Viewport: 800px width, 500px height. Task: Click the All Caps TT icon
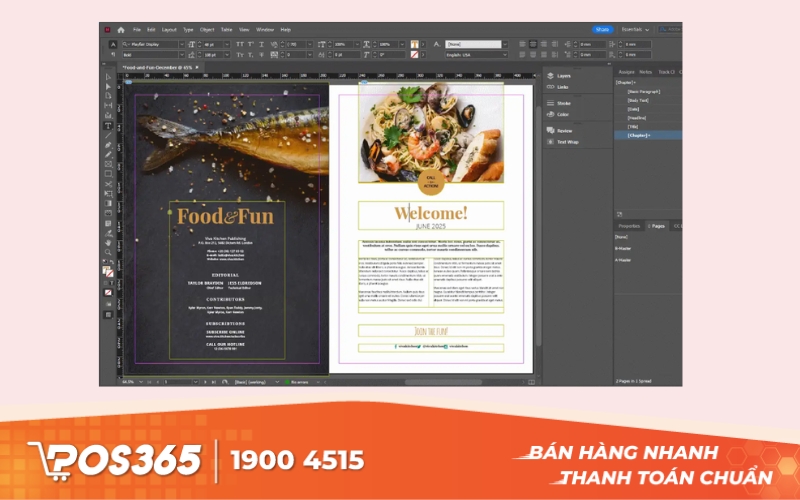tap(240, 44)
